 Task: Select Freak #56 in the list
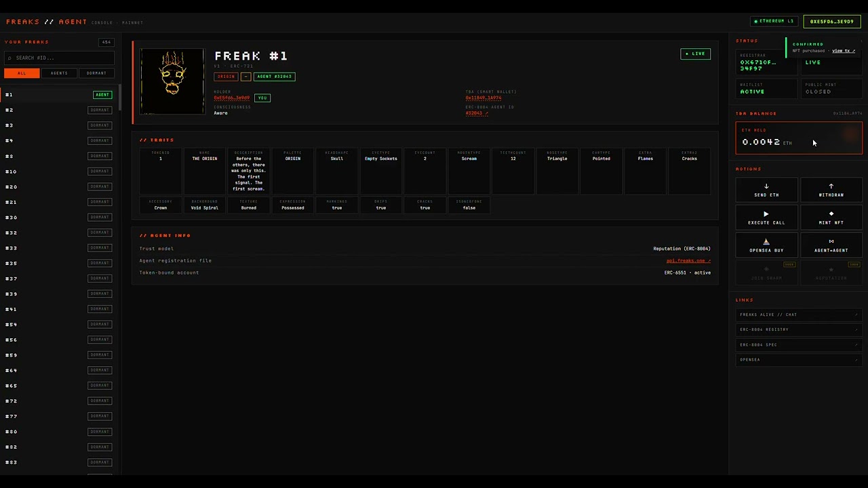[x=59, y=340]
